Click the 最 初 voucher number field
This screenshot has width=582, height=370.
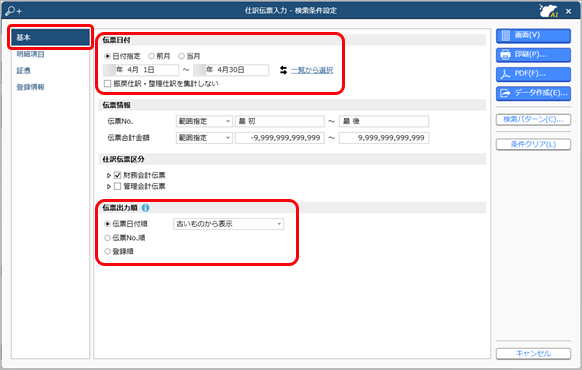point(280,121)
